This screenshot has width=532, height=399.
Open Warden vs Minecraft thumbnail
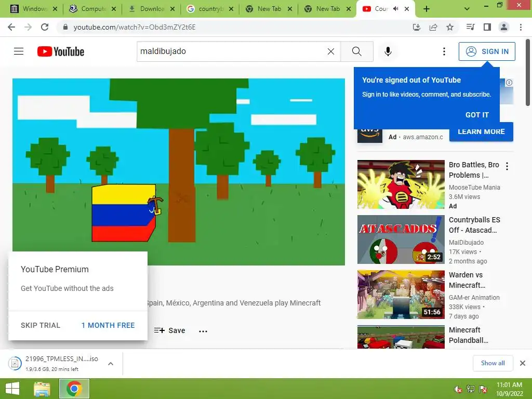tap(401, 295)
